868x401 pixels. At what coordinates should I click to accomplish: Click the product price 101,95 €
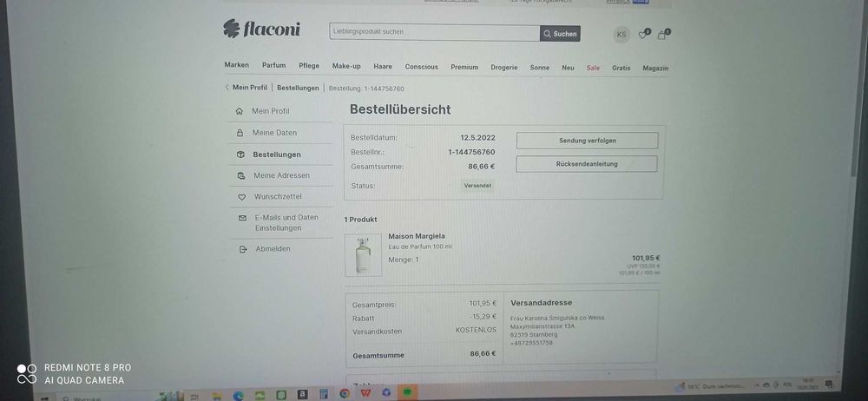(646, 258)
